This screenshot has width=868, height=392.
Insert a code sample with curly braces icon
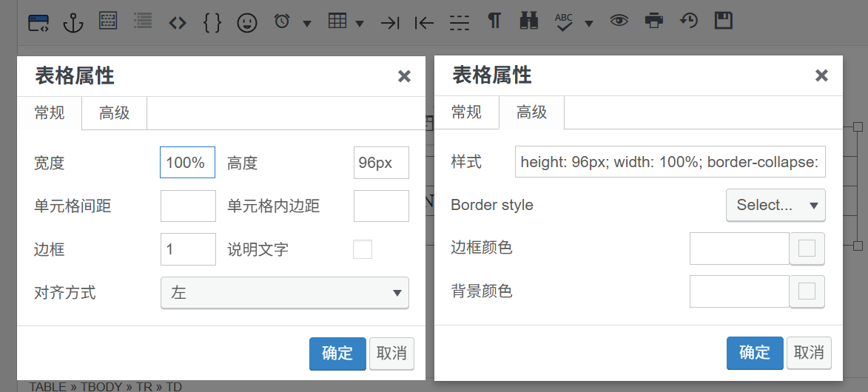[212, 23]
